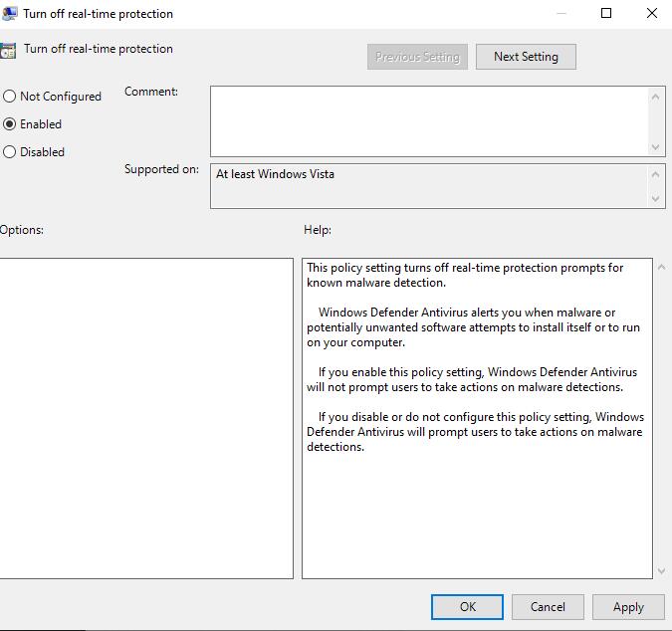Go to the Next Setting
Image resolution: width=672 pixels, height=631 pixels.
click(526, 57)
